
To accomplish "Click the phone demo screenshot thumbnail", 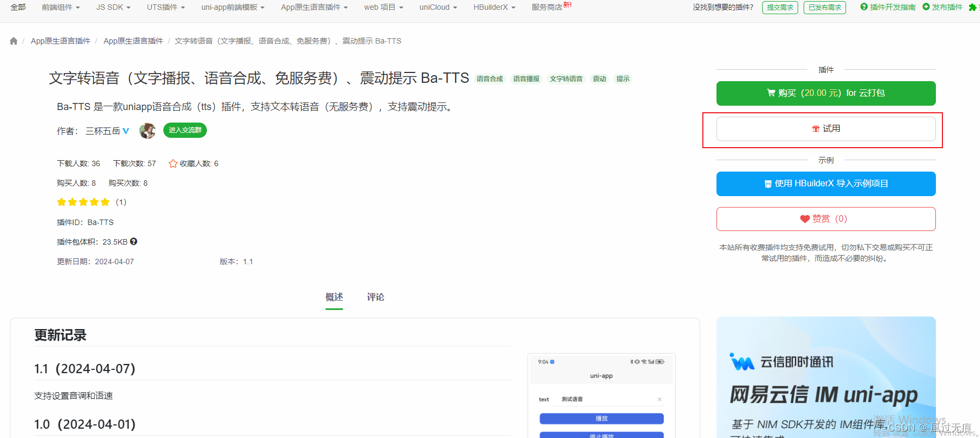I will pos(602,396).
